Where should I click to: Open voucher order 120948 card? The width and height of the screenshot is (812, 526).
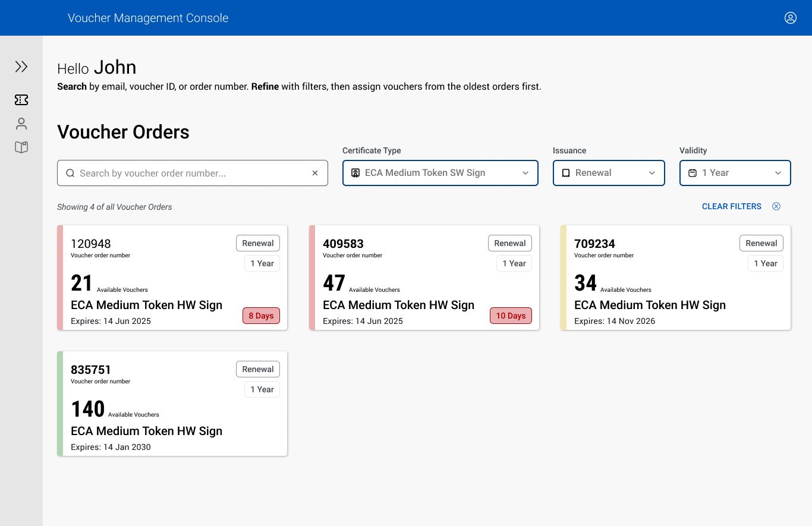click(172, 278)
